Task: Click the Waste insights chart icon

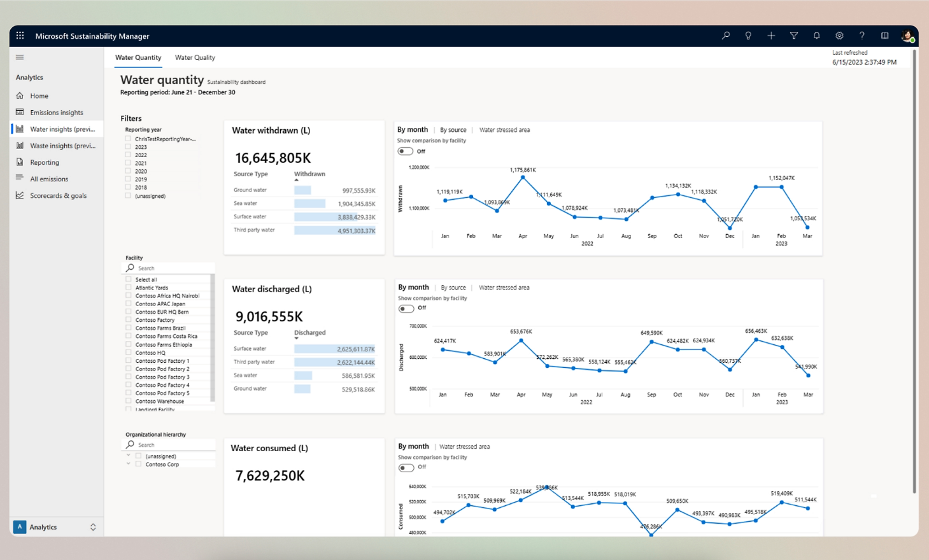Action: (x=20, y=145)
